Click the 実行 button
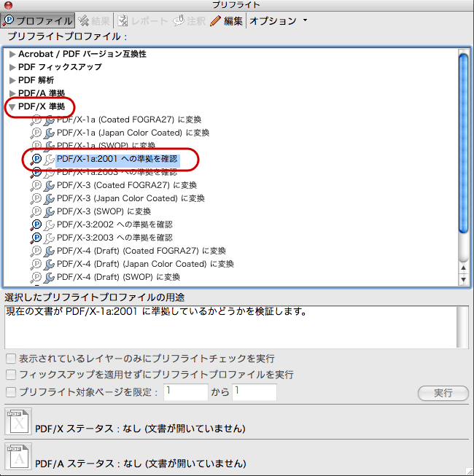Screen dimensions: 474x476 point(443,393)
